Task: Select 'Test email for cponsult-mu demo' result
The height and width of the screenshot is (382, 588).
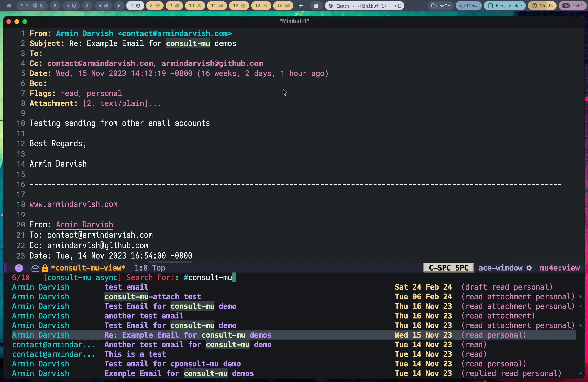Action: click(294, 364)
